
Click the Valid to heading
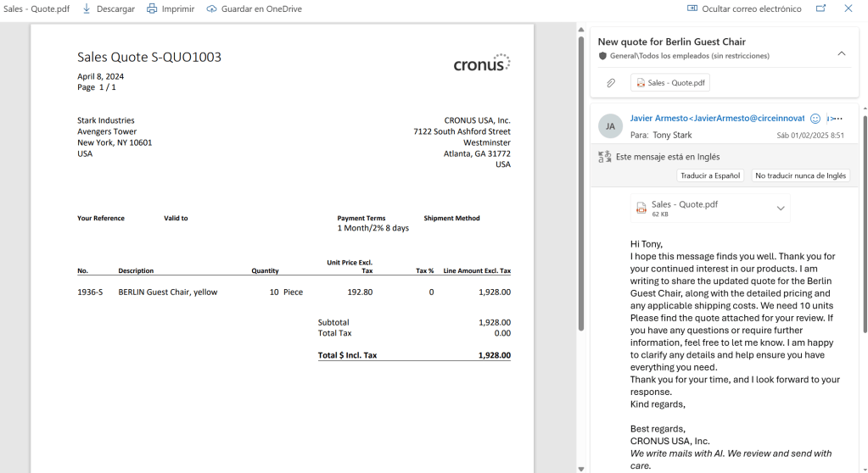point(176,219)
